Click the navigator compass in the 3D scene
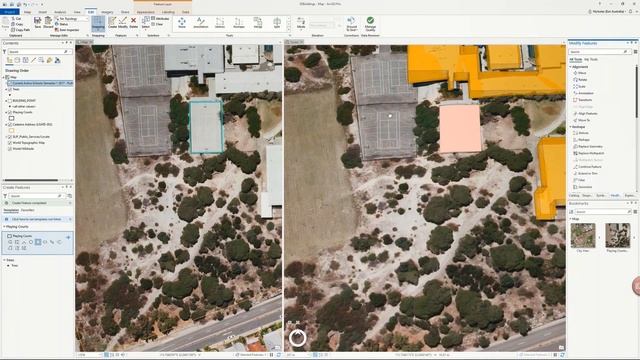Screen dimensions: 640x360 pyautogui.click(x=298, y=338)
